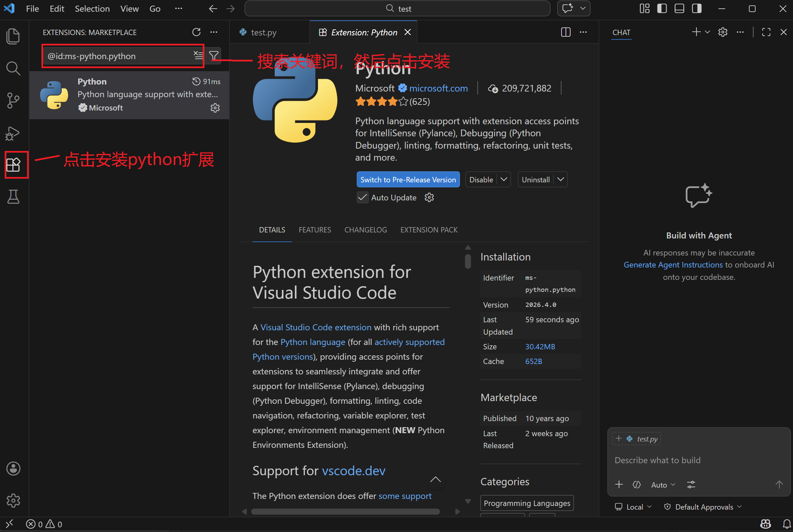Screen dimensions: 793x532
Task: Click the Copilot icon in status bar
Action: tap(766, 524)
